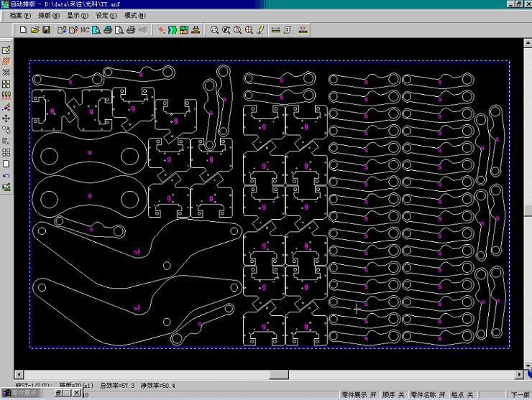The height and width of the screenshot is (400, 532).
Task: Click the NC toolbar button
Action: pyautogui.click(x=85, y=29)
